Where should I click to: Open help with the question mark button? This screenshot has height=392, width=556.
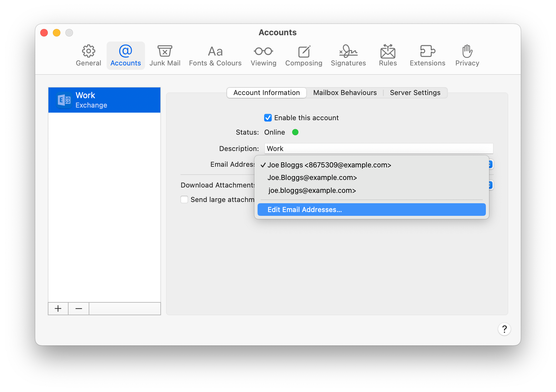click(504, 329)
